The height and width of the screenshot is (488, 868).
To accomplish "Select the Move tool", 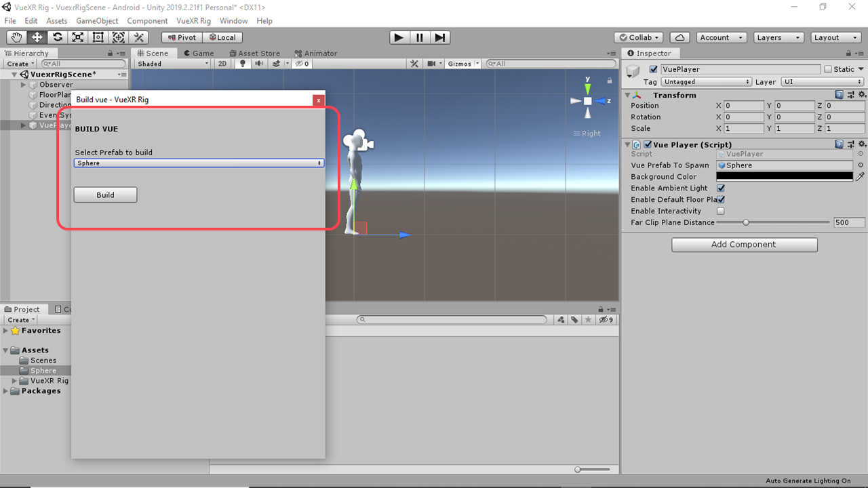I will tap(37, 37).
